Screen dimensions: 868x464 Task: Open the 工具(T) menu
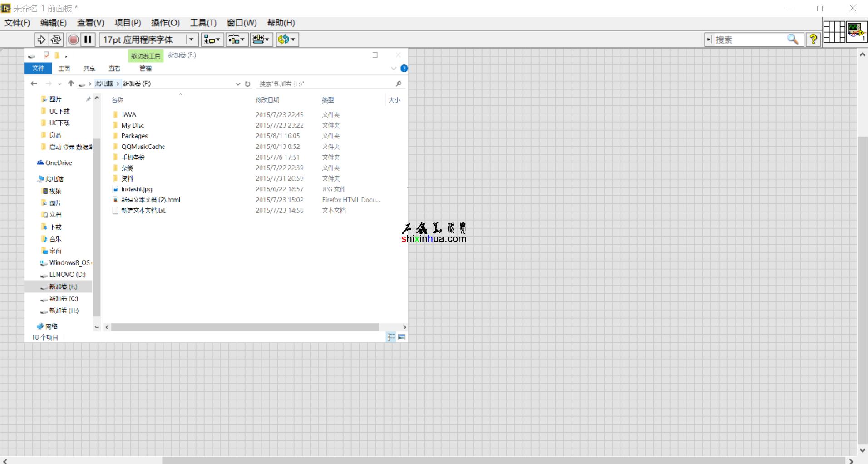(x=203, y=23)
